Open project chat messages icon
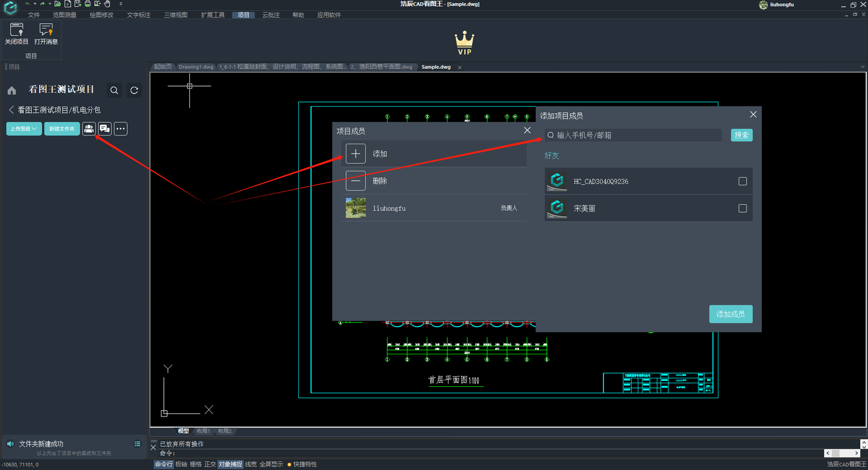The width and height of the screenshot is (868, 470). pyautogui.click(x=105, y=128)
